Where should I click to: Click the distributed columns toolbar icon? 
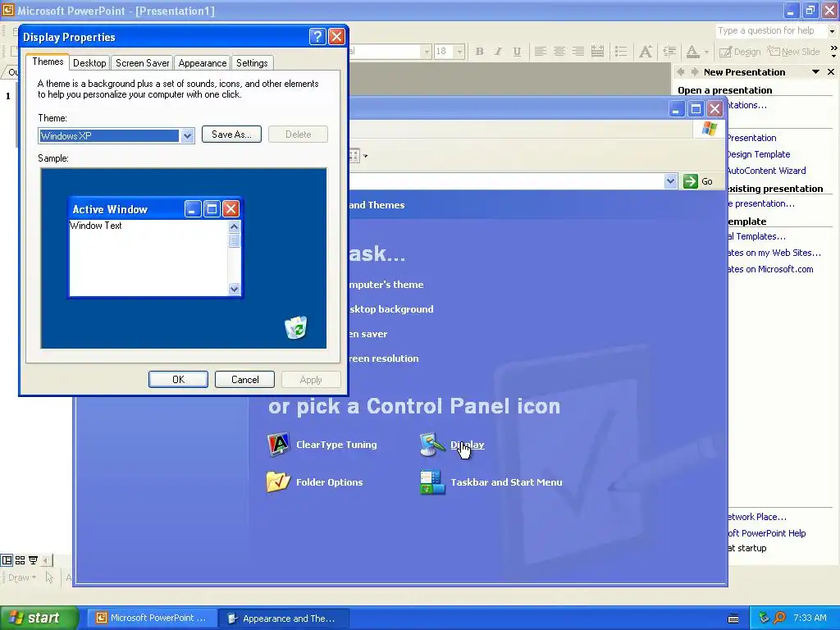597,52
